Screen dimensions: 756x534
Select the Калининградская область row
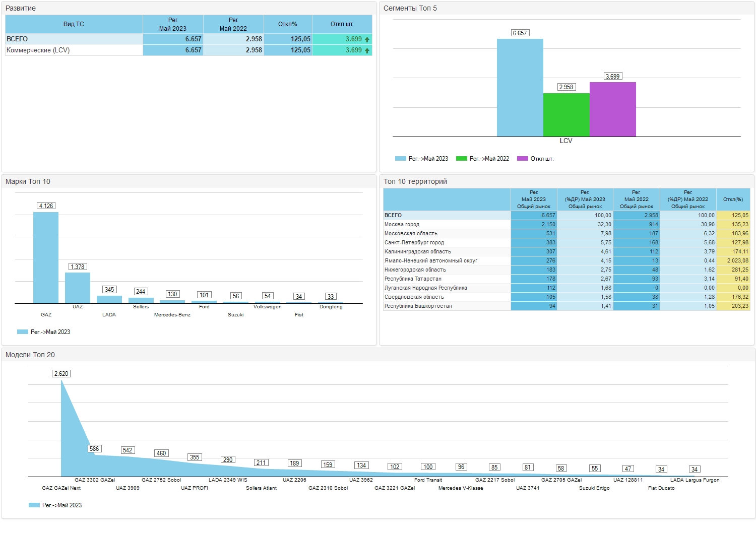click(566, 252)
